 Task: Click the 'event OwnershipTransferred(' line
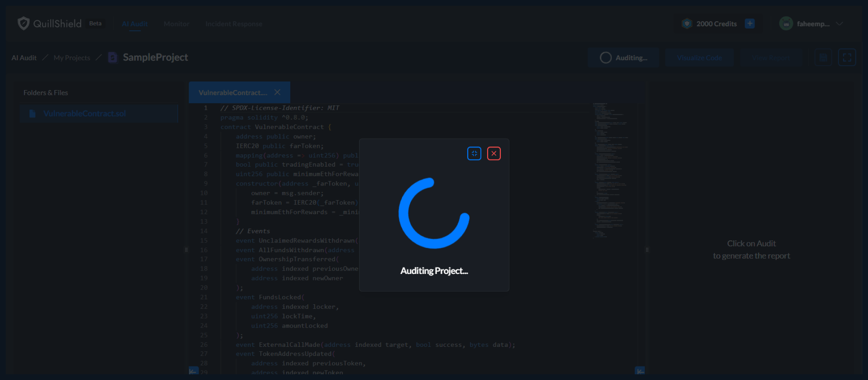287,259
